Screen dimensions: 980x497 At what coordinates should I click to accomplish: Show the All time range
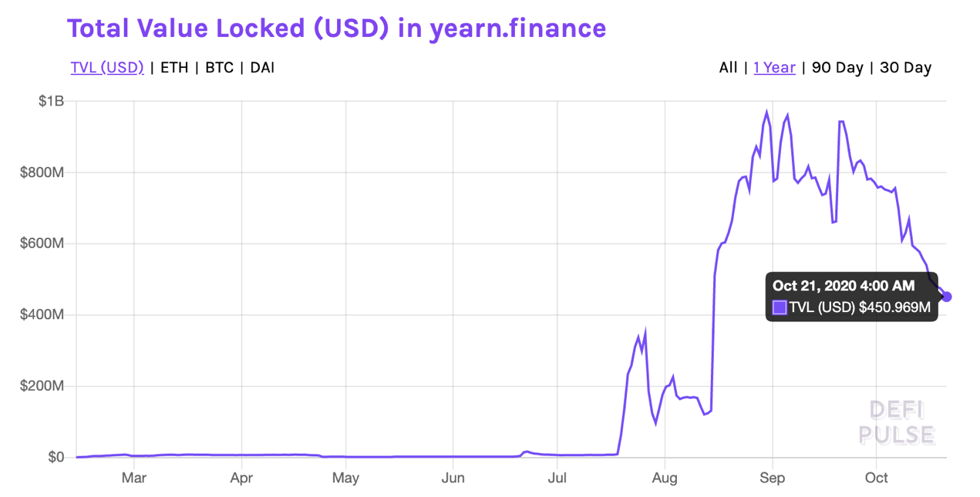[728, 68]
